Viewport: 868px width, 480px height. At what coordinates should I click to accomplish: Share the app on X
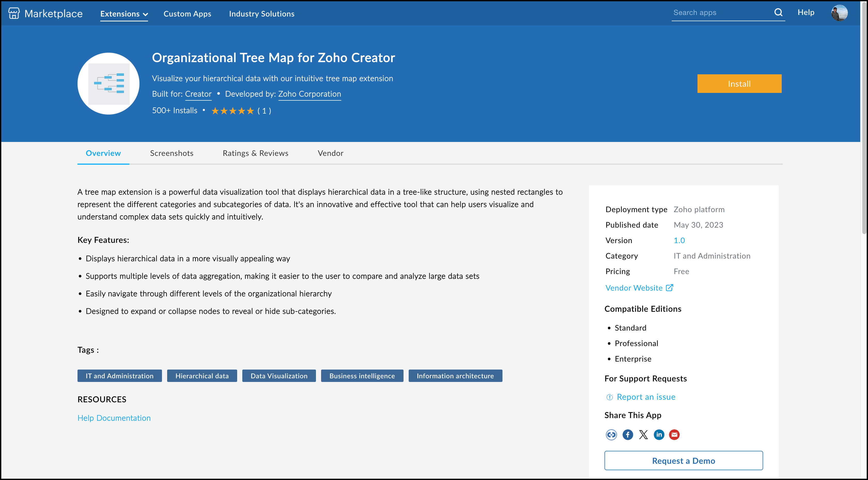[643, 435]
